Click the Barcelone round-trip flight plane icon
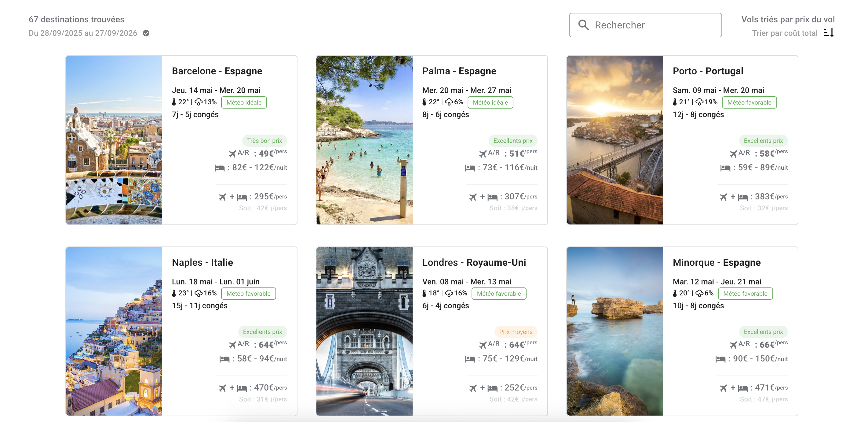The image size is (868, 422). pyautogui.click(x=232, y=154)
